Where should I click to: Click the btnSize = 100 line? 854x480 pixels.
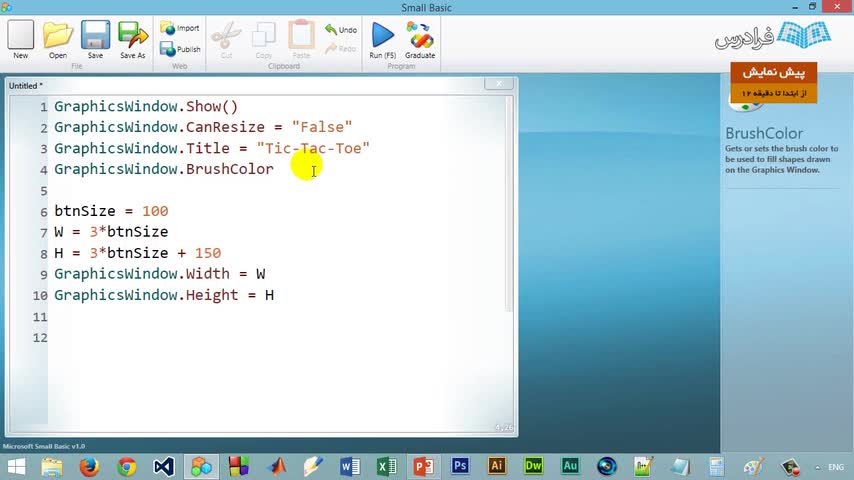(111, 211)
